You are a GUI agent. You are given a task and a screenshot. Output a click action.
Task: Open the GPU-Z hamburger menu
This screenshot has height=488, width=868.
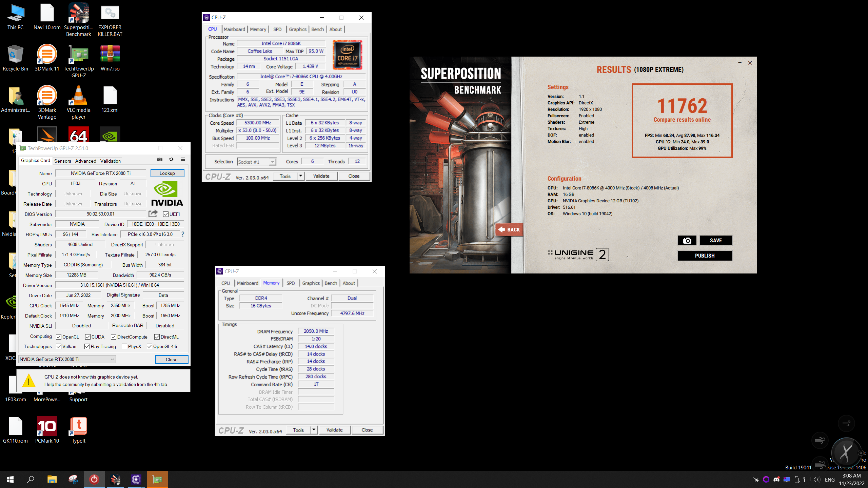(183, 159)
